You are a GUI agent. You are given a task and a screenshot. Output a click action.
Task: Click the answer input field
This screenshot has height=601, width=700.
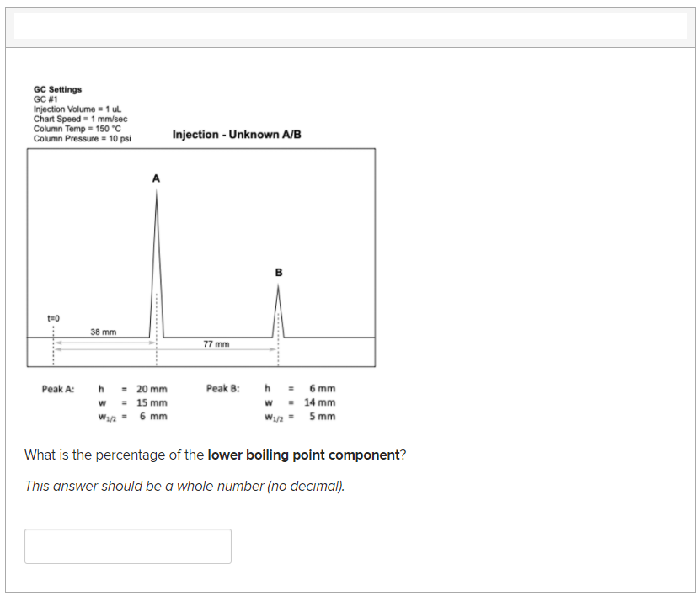coord(128,545)
